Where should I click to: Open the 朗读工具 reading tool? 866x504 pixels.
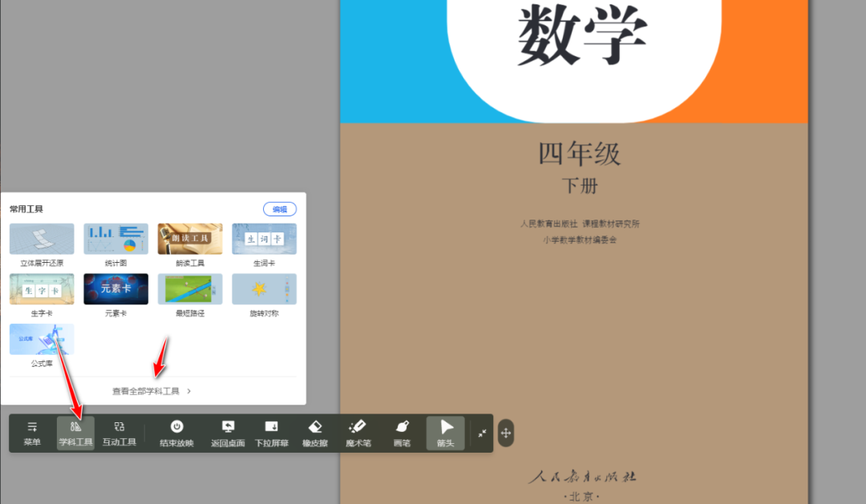tap(190, 245)
